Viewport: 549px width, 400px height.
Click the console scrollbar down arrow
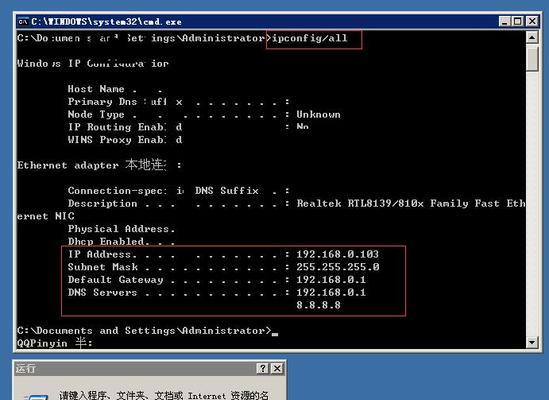(x=532, y=342)
